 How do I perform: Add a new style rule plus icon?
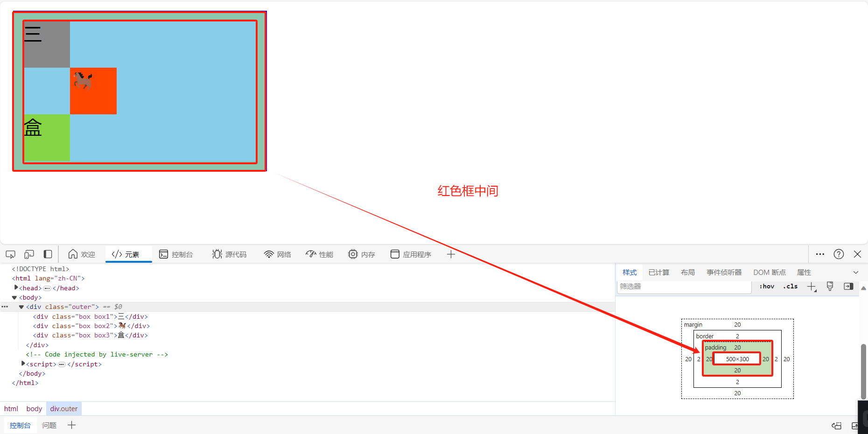click(812, 287)
